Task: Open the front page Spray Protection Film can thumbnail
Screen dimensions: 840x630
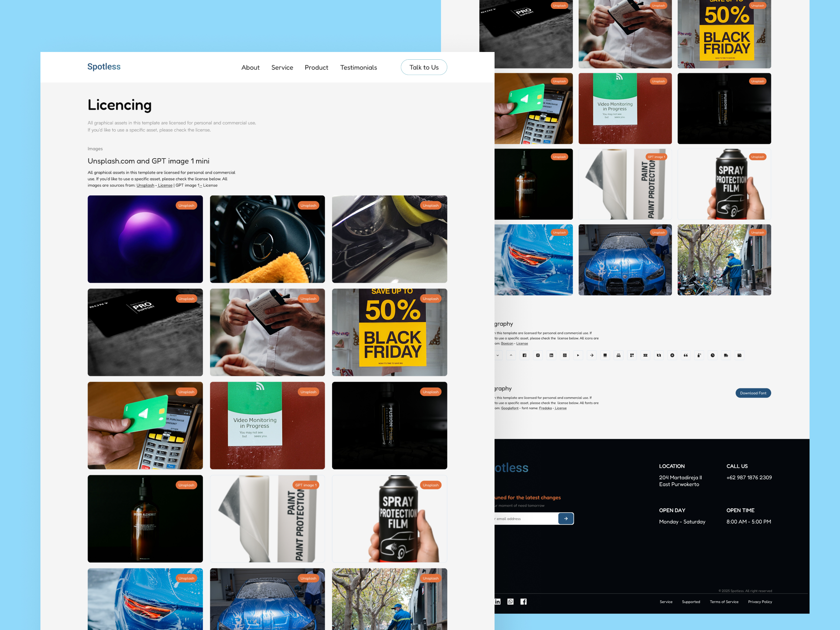Action: tap(390, 519)
